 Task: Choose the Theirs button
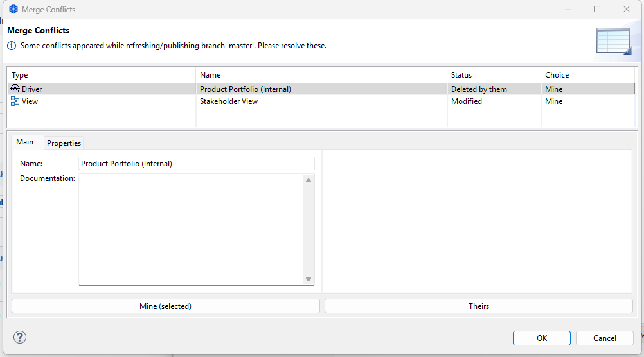(x=478, y=306)
